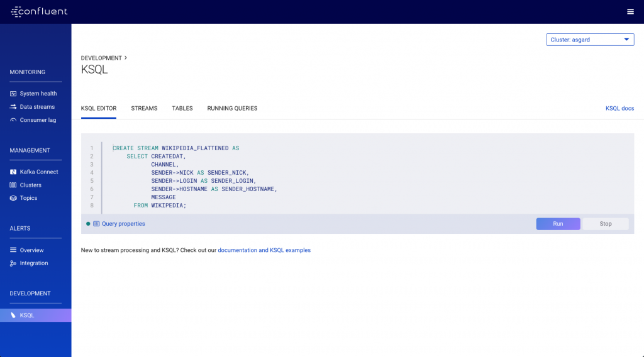The height and width of the screenshot is (357, 644).
Task: Click the Confluent logo
Action: click(39, 11)
